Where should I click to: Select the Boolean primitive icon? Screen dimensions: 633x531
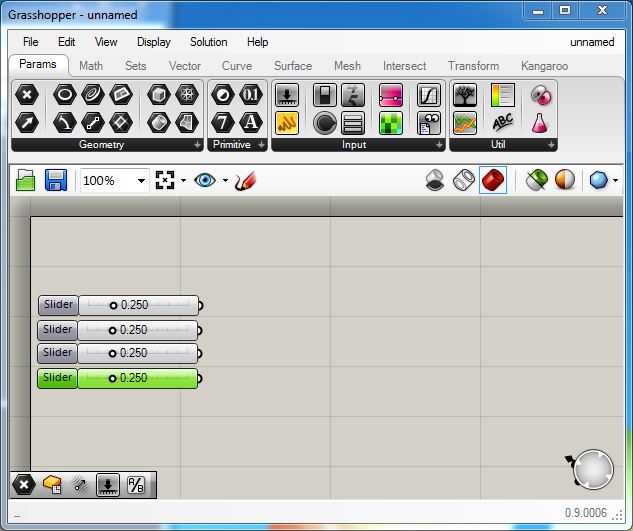point(223,95)
